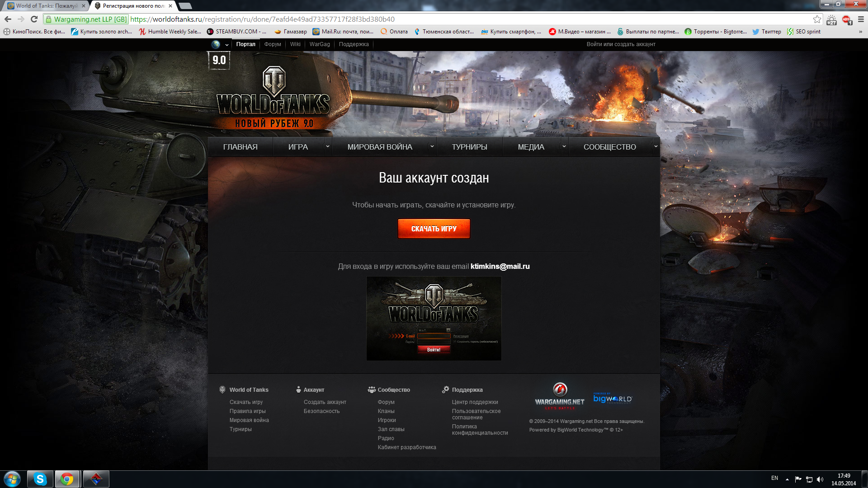This screenshot has height=488, width=868.
Task: Open footer link Пользовательское соглашение
Action: coord(476,414)
